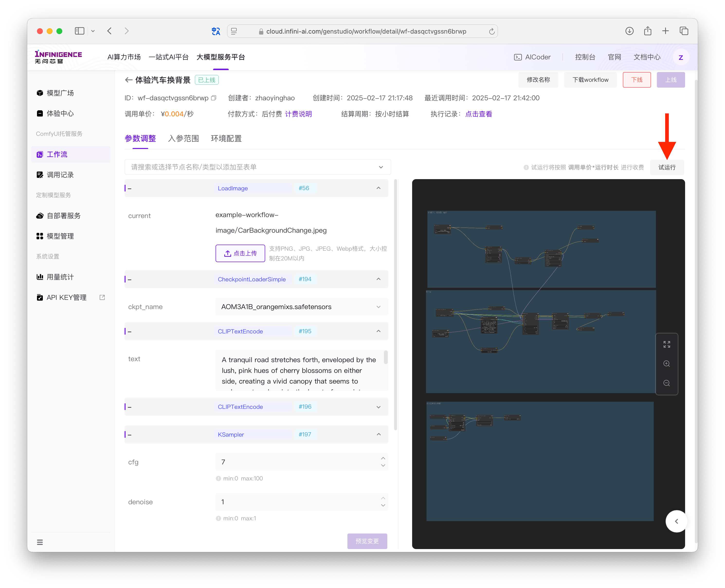Zoom out of the workflow preview

click(667, 383)
